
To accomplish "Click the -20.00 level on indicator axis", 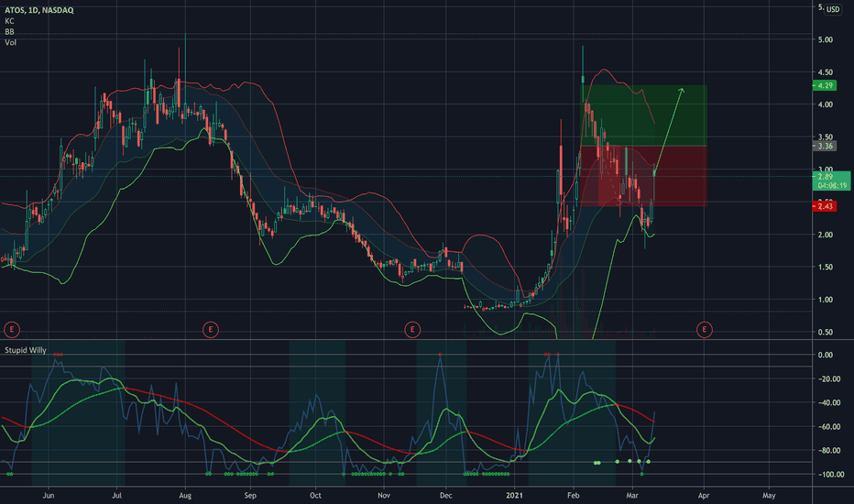I will coord(829,378).
